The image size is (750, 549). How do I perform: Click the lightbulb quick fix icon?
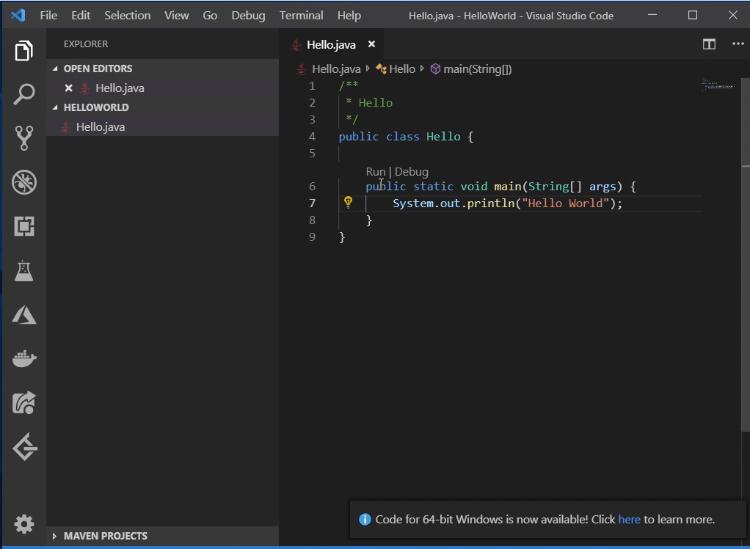pyautogui.click(x=348, y=202)
